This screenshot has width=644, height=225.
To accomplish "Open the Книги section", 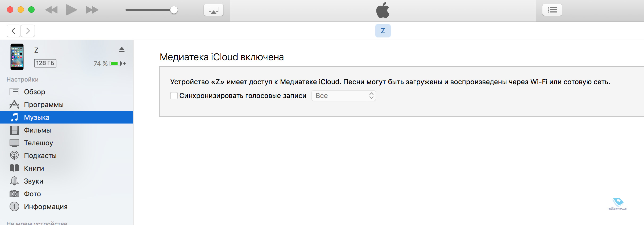I will pos(67,168).
